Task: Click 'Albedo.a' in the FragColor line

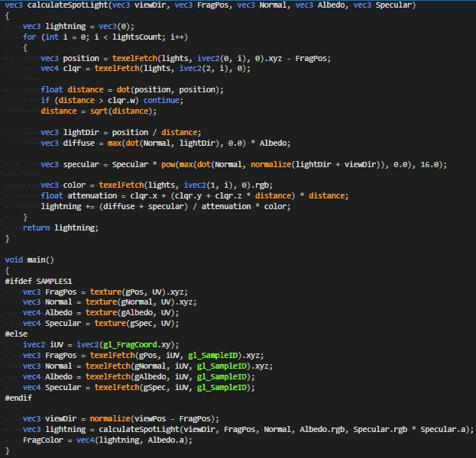Action: tap(166, 440)
